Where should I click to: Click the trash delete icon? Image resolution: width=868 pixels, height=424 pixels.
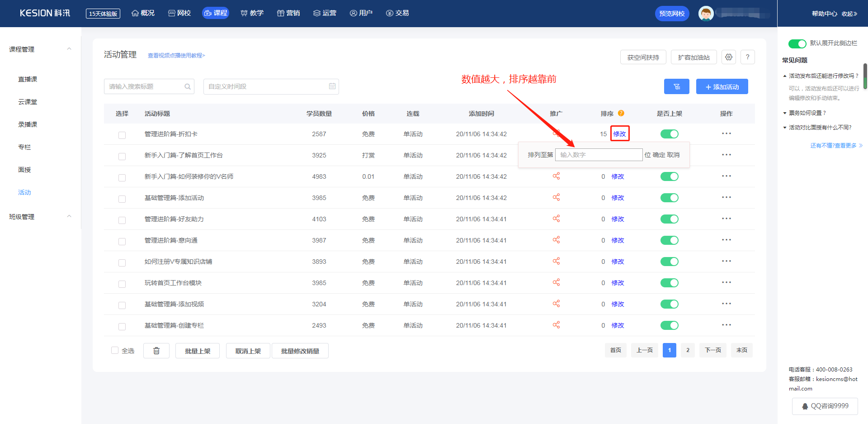(x=156, y=351)
